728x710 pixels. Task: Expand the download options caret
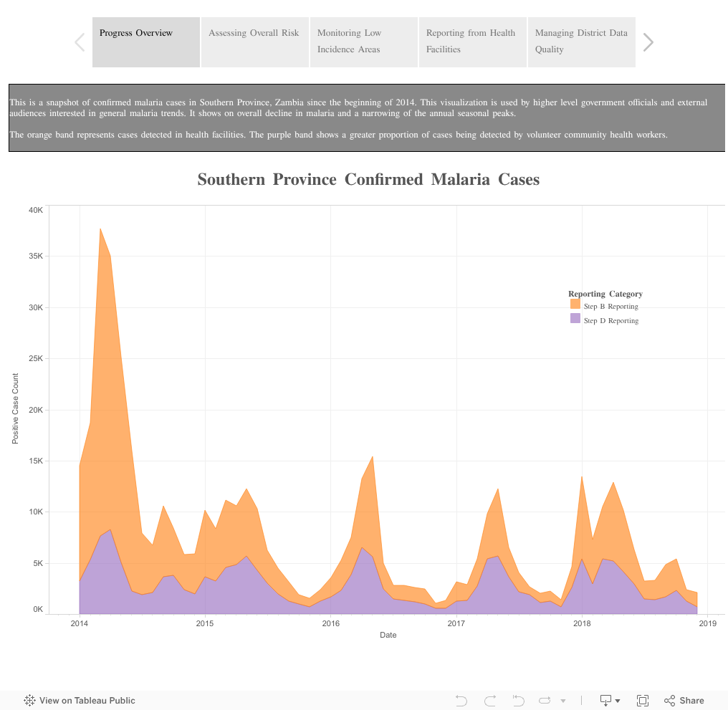(618, 701)
